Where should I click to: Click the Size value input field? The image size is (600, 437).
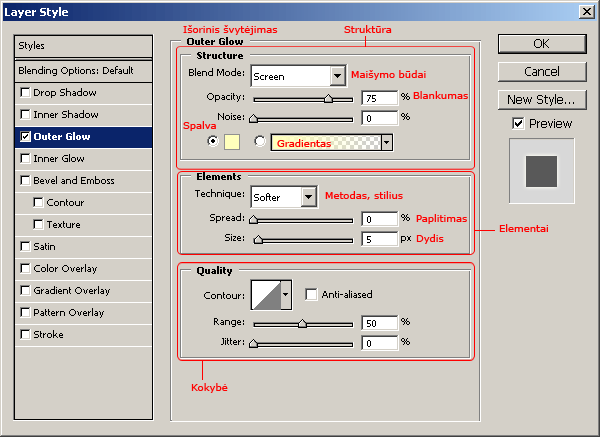pos(378,240)
